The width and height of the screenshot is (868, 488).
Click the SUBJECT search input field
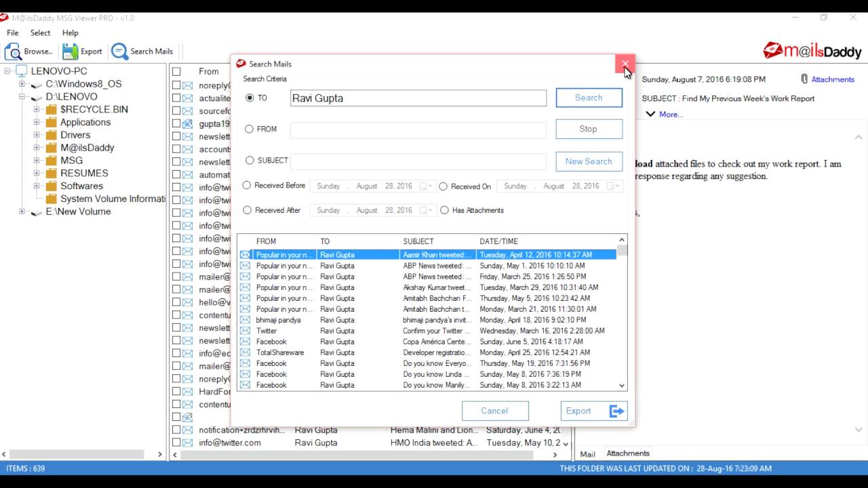pyautogui.click(x=418, y=161)
